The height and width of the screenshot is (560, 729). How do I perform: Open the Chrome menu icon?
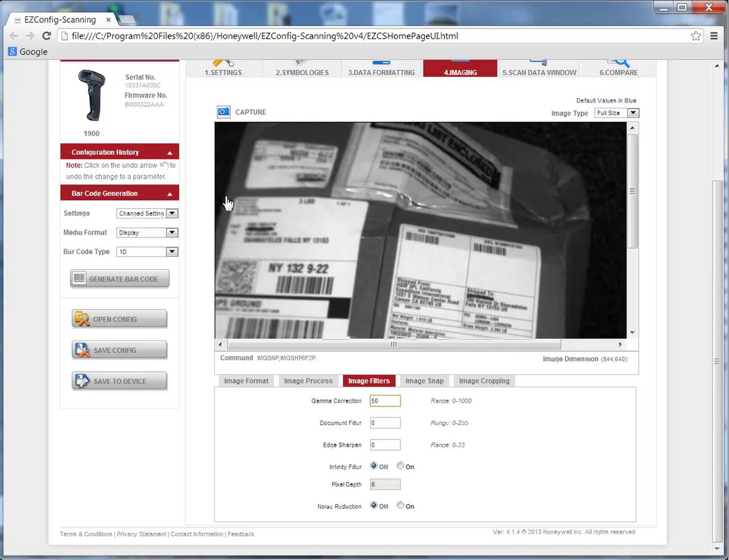714,36
